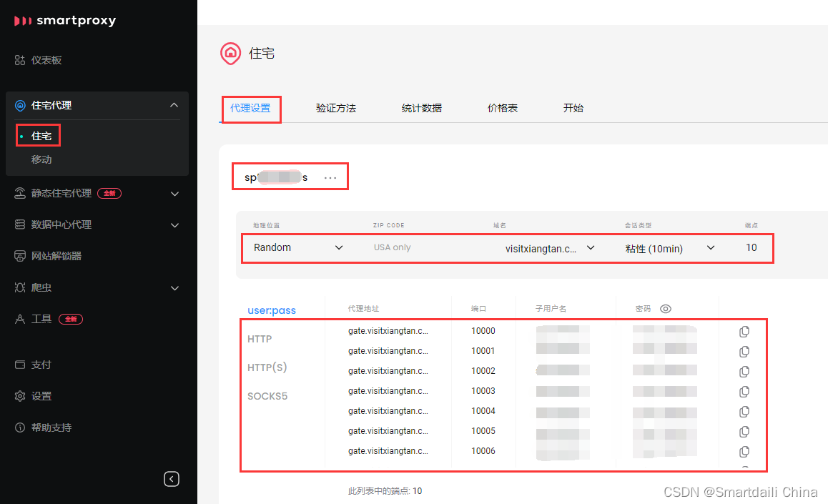
Task: Click the 支付 card icon
Action: (20, 365)
